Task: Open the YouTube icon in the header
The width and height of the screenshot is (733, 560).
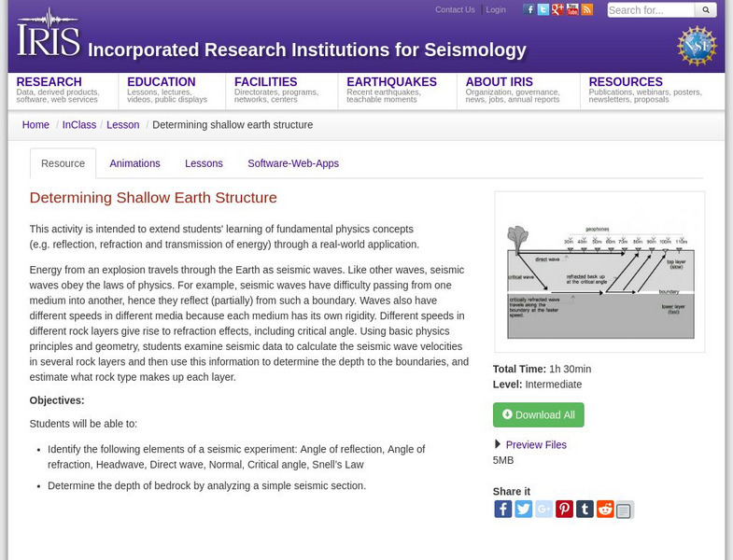Action: (x=572, y=10)
